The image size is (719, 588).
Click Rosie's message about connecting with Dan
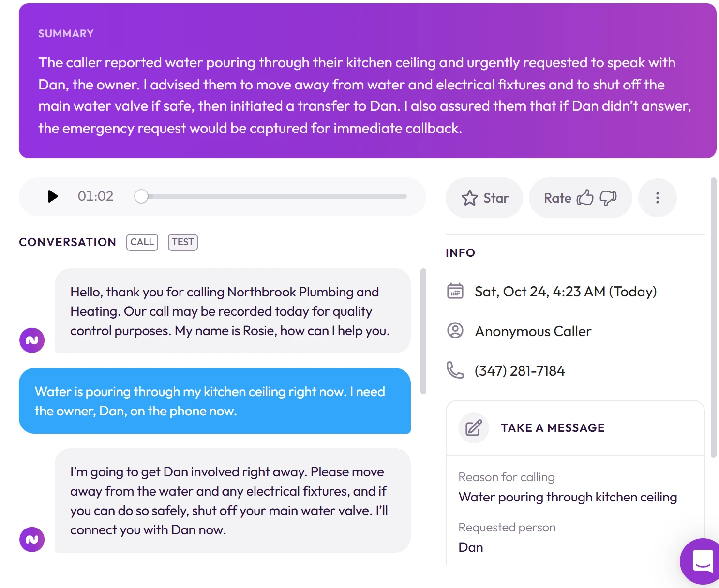233,500
